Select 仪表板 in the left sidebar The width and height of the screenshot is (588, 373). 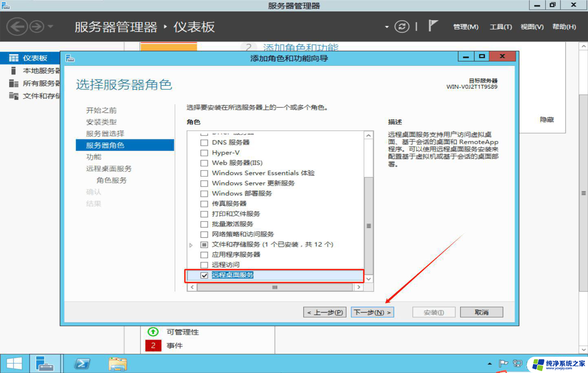pyautogui.click(x=30, y=58)
